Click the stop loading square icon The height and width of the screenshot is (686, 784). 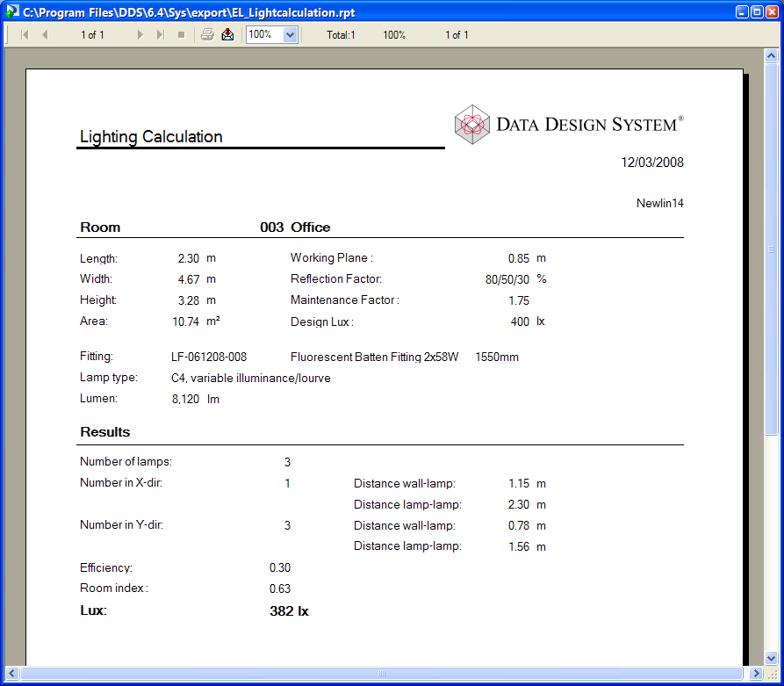pos(182,34)
